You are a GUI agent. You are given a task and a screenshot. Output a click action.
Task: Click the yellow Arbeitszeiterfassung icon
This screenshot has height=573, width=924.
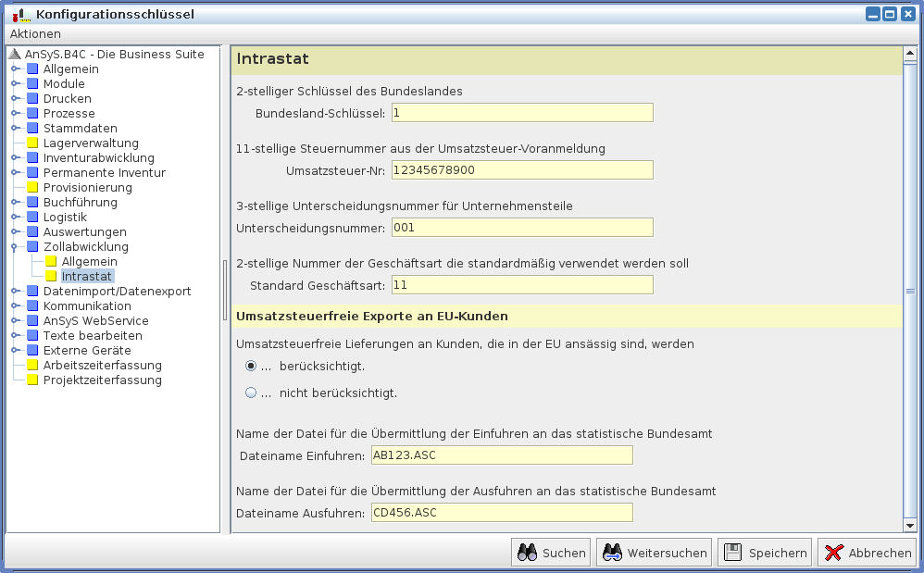32,366
